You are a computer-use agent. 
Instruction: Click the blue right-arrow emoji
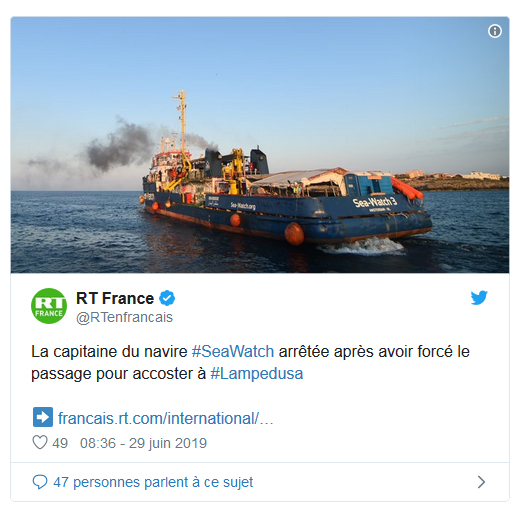tap(43, 417)
